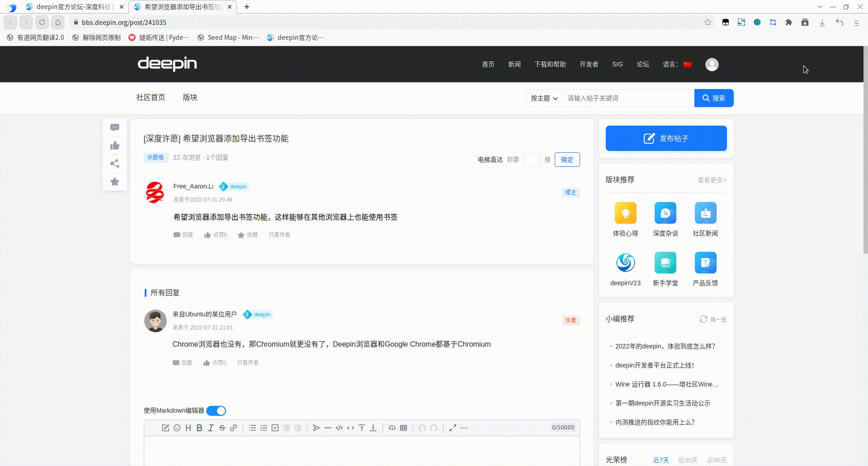Favorite the thread with the star icon
The width and height of the screenshot is (868, 466).
pos(114,181)
